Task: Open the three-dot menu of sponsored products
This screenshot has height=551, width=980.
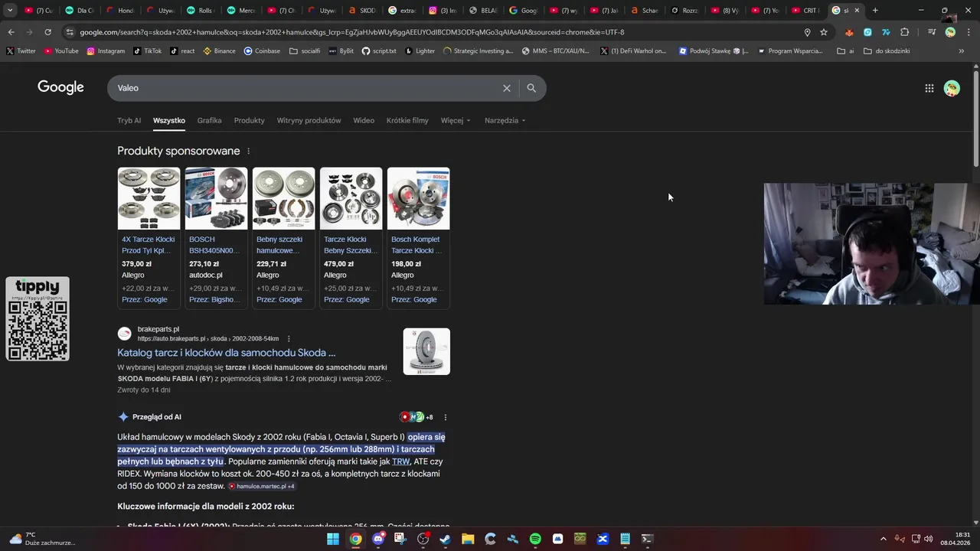Action: (248, 151)
